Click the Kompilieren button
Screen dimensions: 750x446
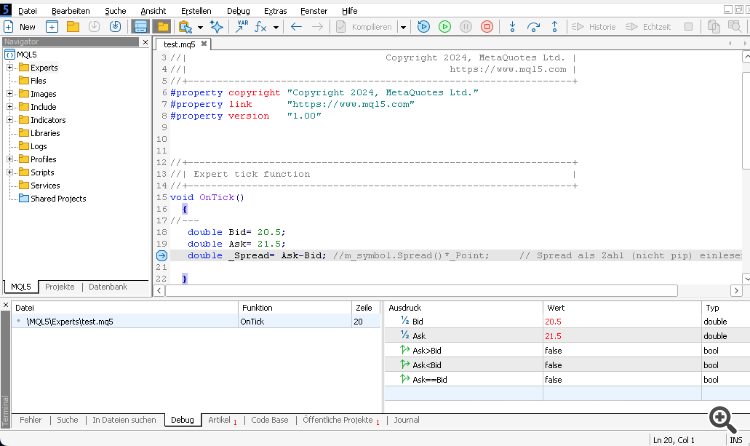[x=365, y=27]
